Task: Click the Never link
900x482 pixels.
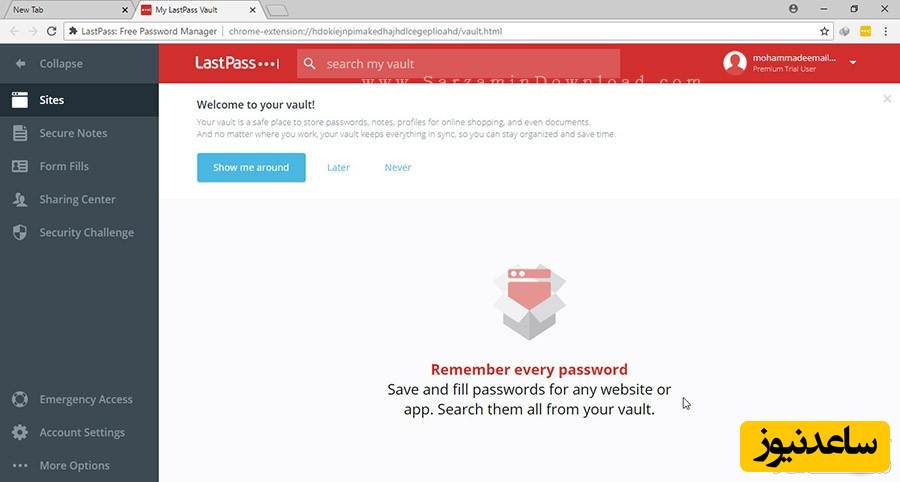Action: (398, 168)
